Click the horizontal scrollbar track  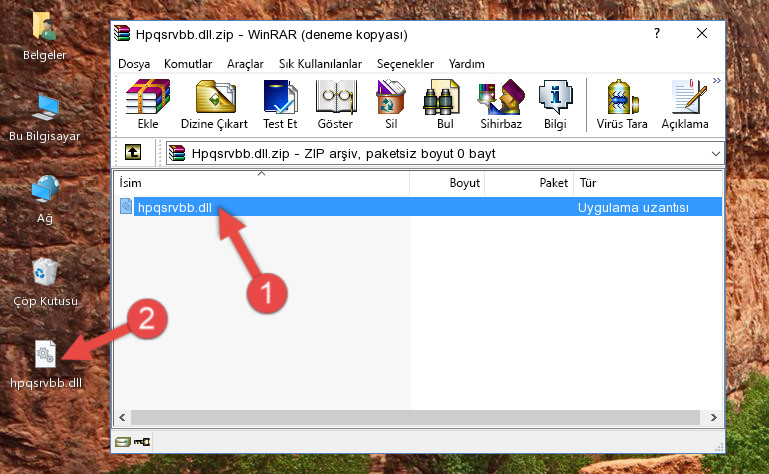(x=415, y=418)
